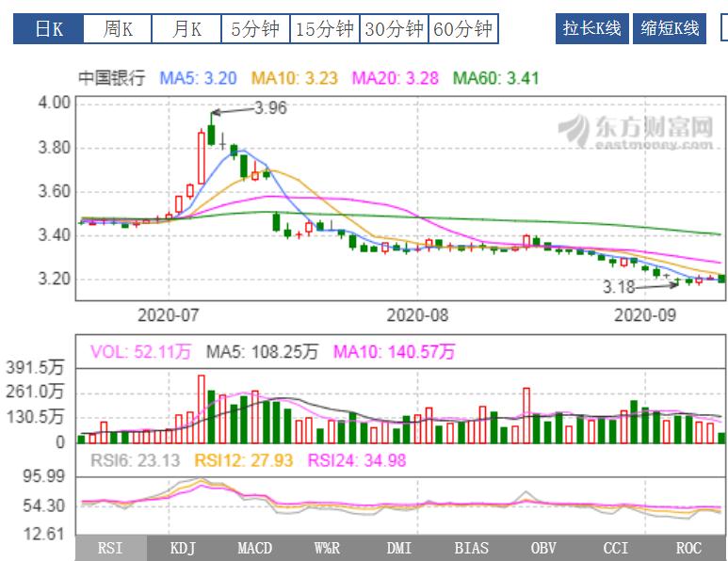Select the ROC indicator tab
Viewport: 728px width, 561px height.
pyautogui.click(x=688, y=548)
